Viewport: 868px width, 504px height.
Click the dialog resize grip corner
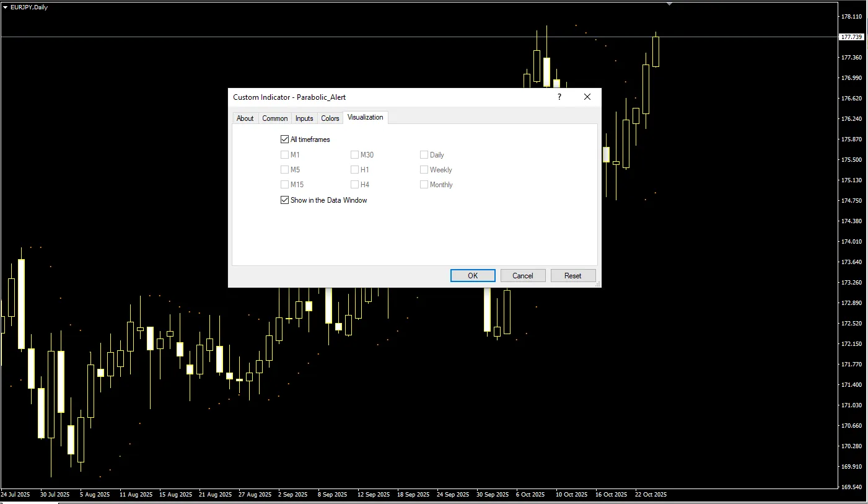point(598,284)
